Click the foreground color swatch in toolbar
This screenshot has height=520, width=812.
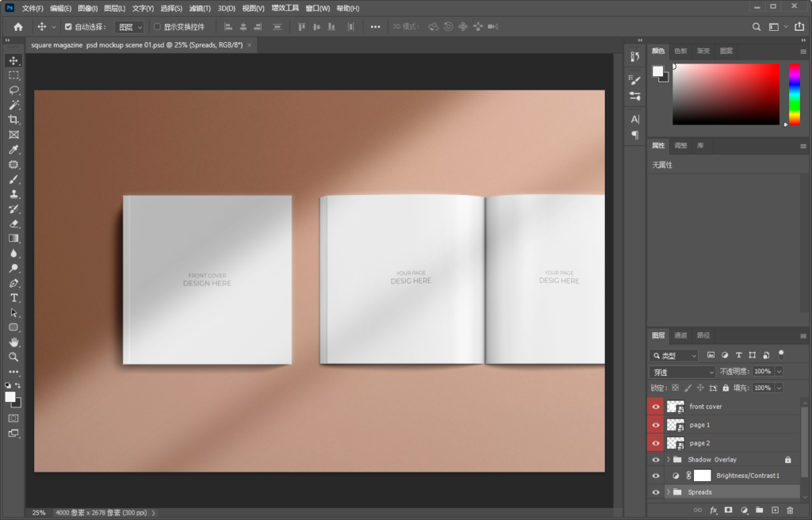[10, 396]
